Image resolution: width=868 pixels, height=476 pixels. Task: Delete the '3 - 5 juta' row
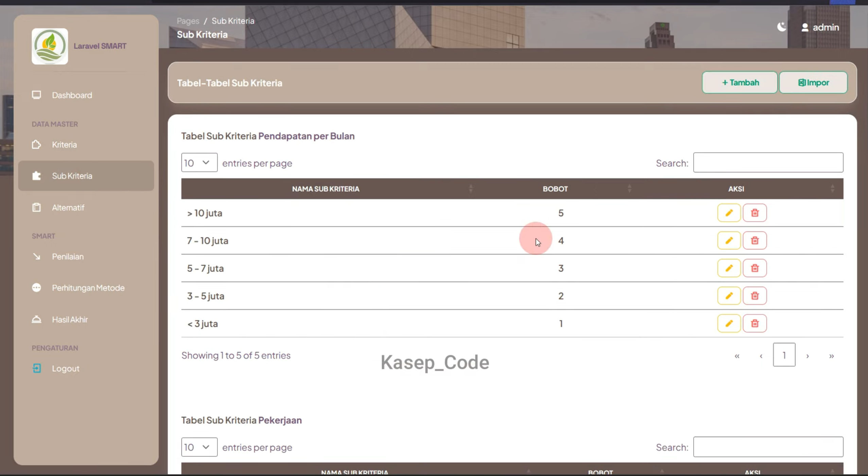pos(754,296)
